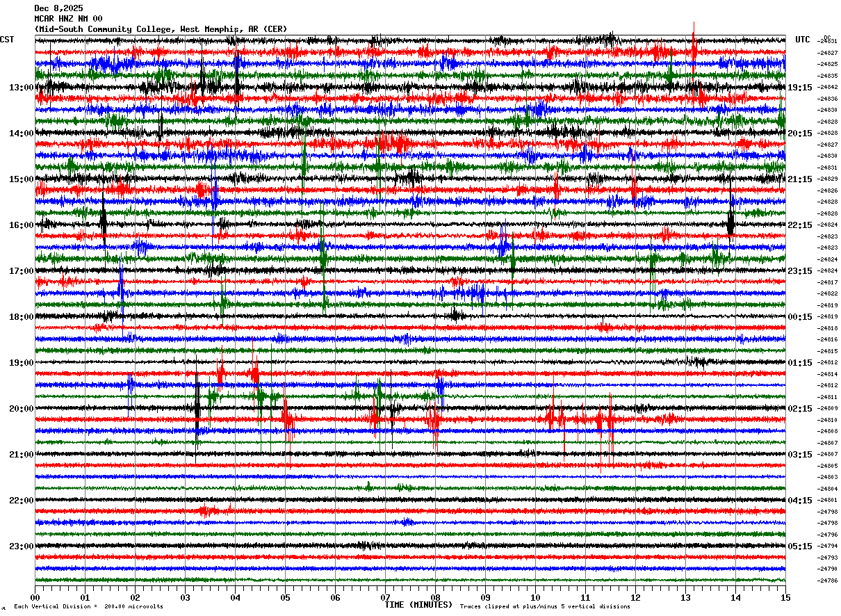
Task: Click minute tick label 07 on bottom axis
Action: [x=385, y=597]
